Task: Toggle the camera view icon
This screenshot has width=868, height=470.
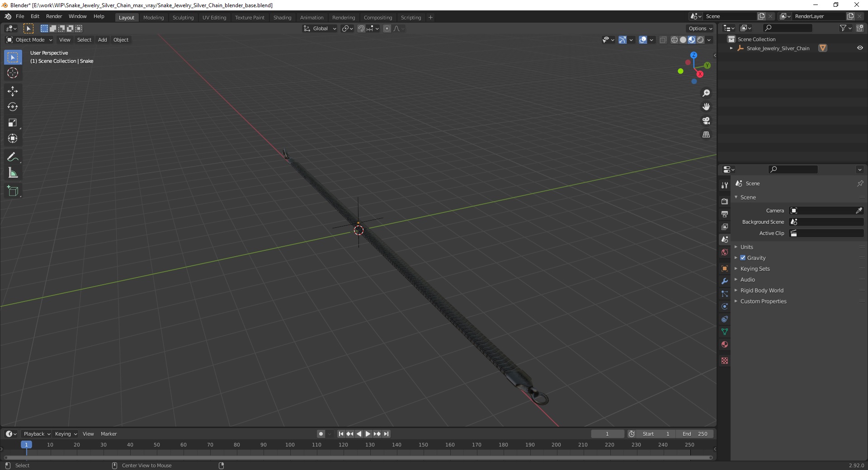Action: (x=706, y=121)
